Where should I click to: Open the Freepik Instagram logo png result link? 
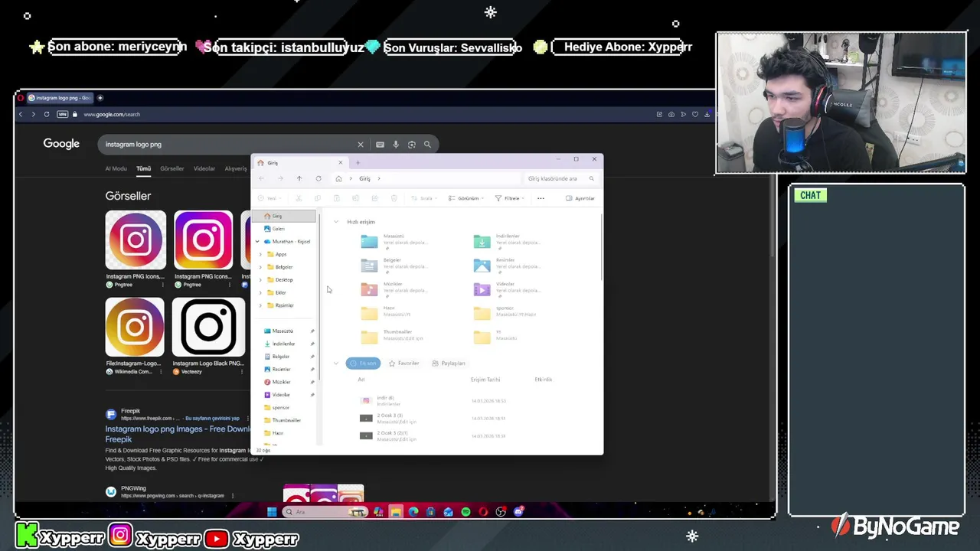[x=178, y=434]
